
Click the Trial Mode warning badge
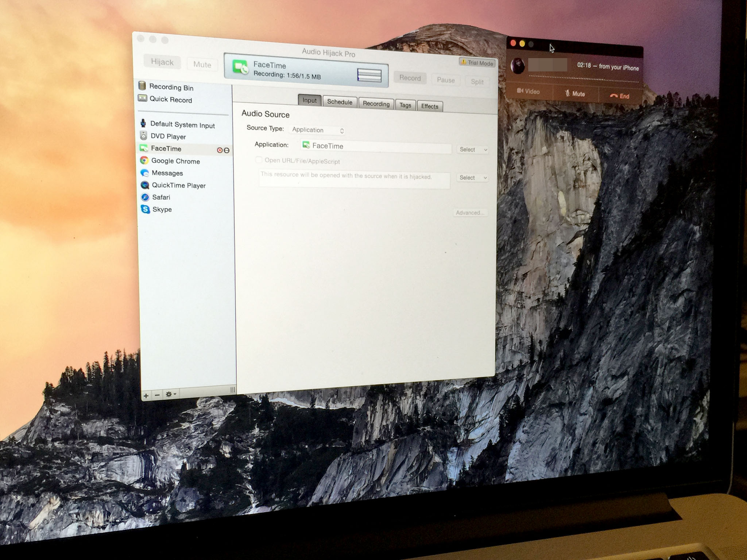pyautogui.click(x=477, y=63)
